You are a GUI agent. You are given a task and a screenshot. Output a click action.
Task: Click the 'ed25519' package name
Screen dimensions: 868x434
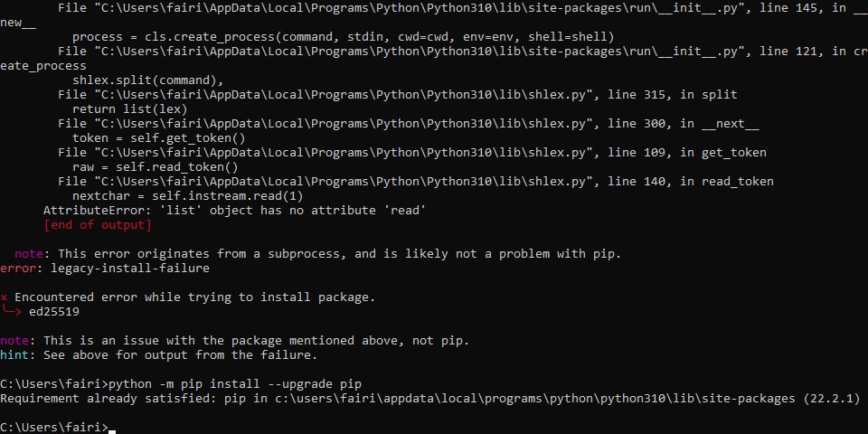pos(54,312)
